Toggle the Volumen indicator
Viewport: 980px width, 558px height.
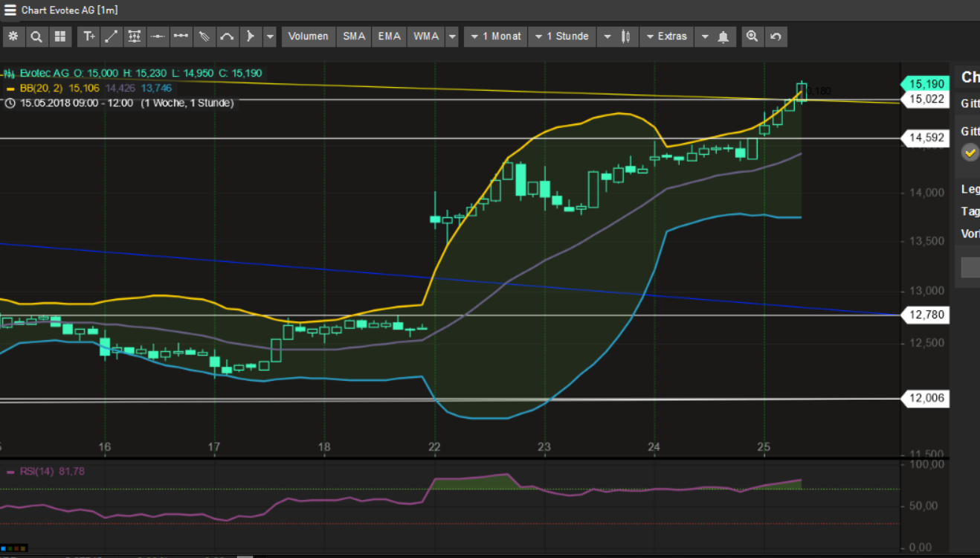(308, 36)
